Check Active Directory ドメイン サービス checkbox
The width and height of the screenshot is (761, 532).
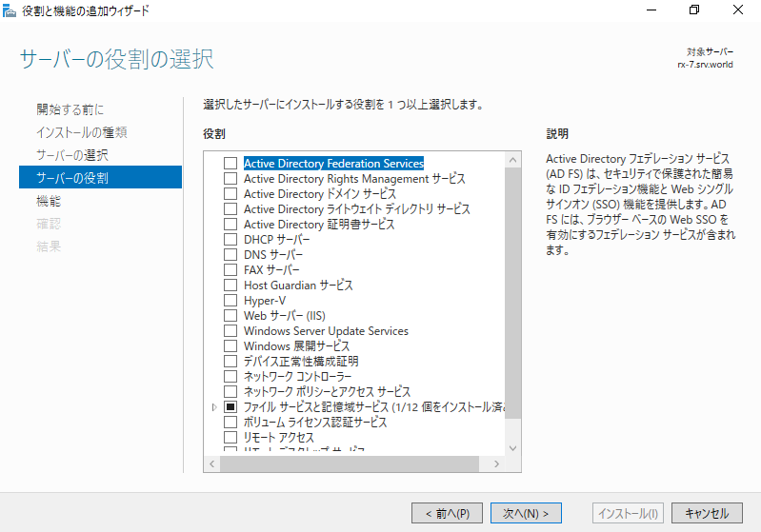pyautogui.click(x=230, y=194)
